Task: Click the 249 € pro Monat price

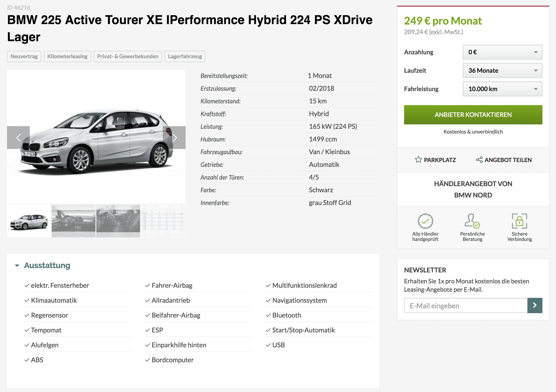Action: (x=443, y=21)
